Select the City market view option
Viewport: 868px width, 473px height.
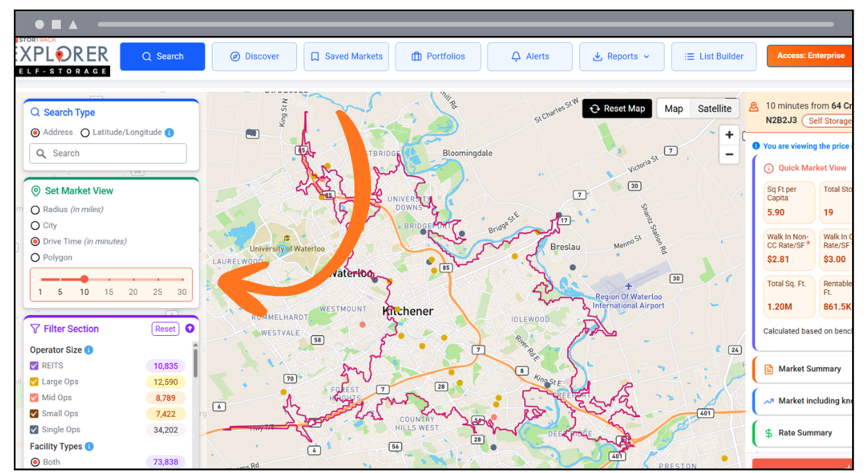tap(35, 226)
